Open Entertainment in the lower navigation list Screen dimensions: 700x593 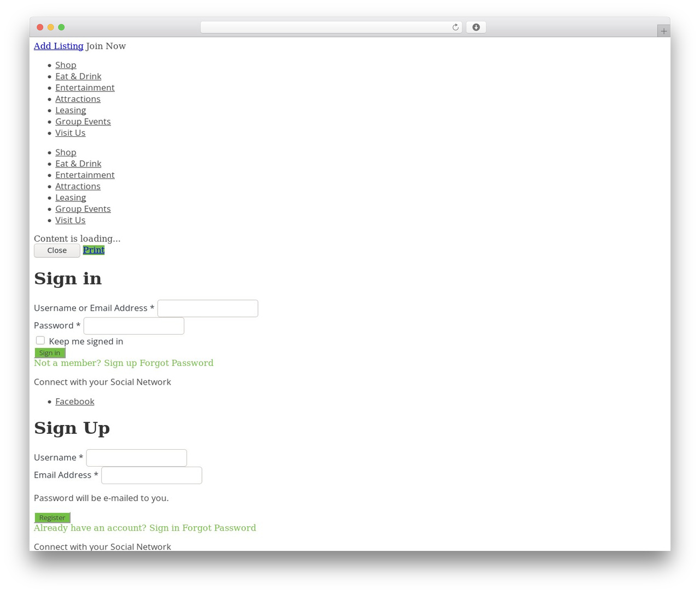(x=85, y=175)
